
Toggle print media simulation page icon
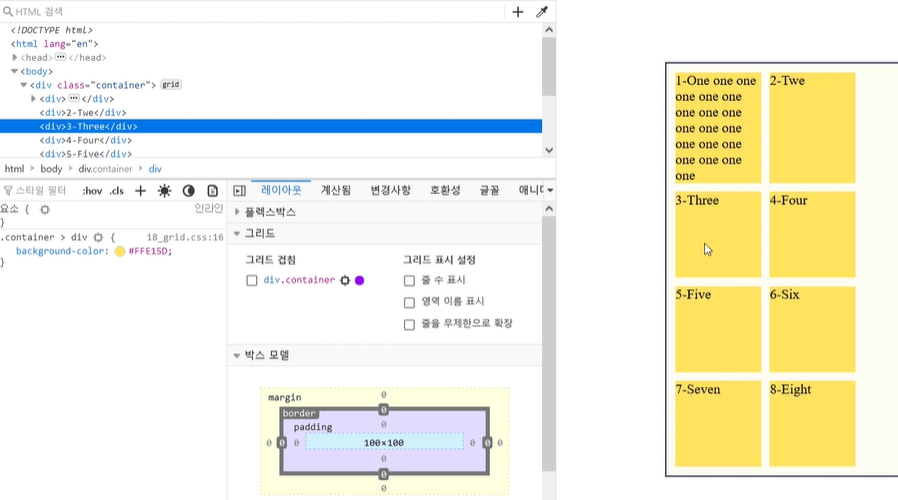(x=212, y=191)
